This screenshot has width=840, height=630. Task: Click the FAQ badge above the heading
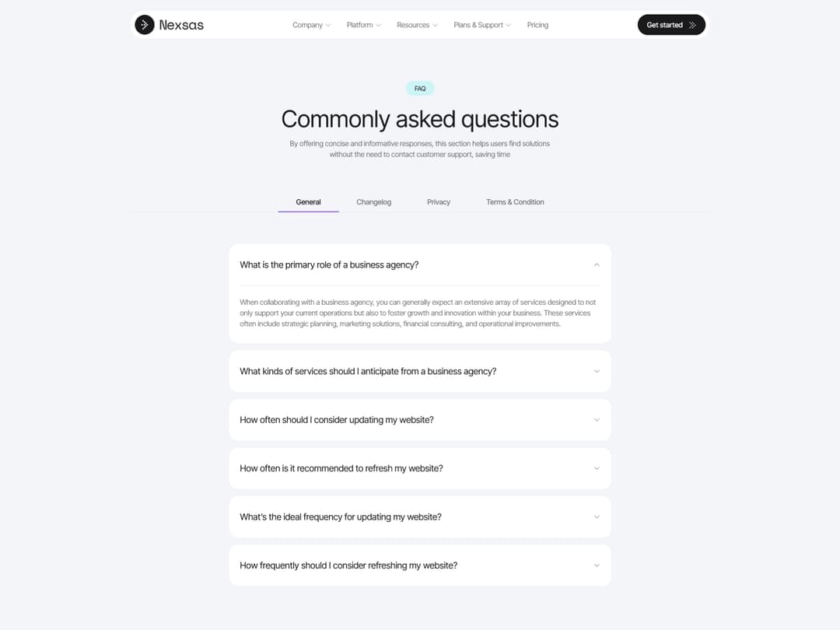click(420, 88)
